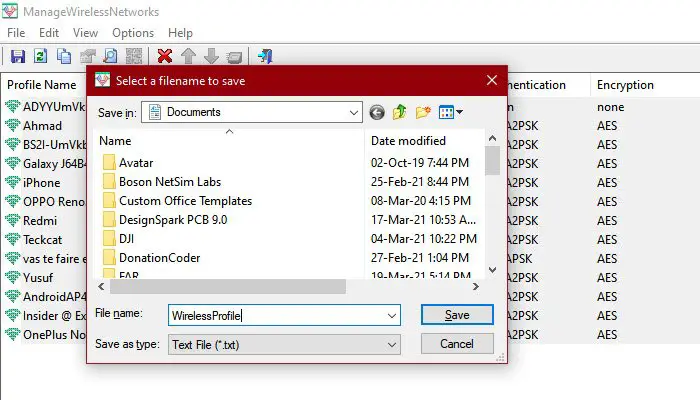Click the DonationCoder folder icon
The height and width of the screenshot is (400, 700).
[109, 258]
